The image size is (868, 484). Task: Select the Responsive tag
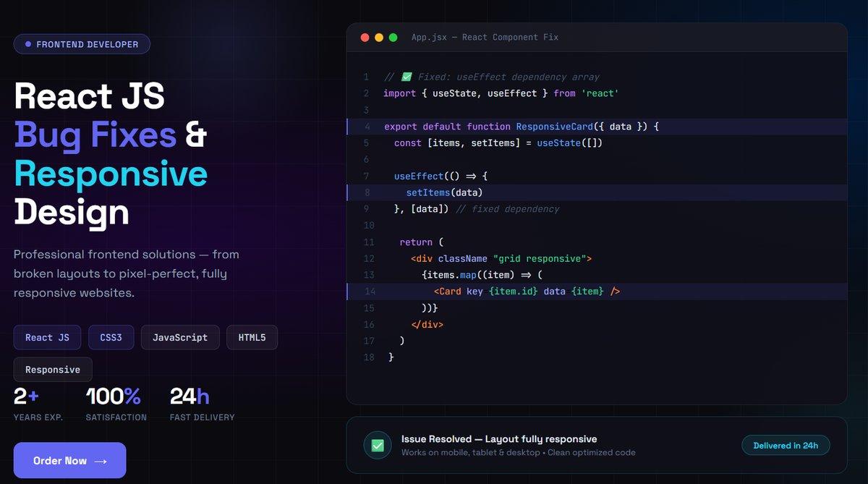53,370
